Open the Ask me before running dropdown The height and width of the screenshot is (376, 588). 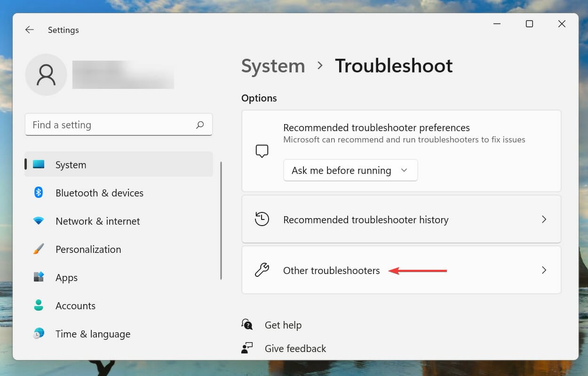350,170
